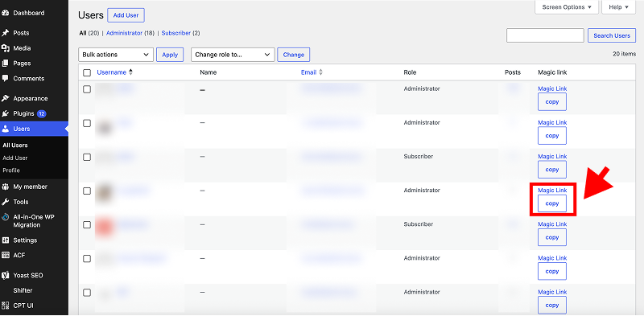This screenshot has height=316, width=644.
Task: Check the second Administrator row's checkbox
Action: click(87, 123)
